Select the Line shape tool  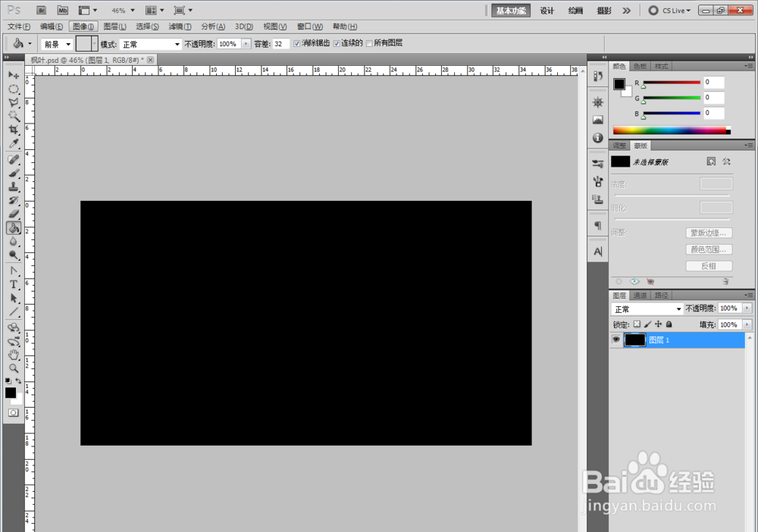[14, 311]
